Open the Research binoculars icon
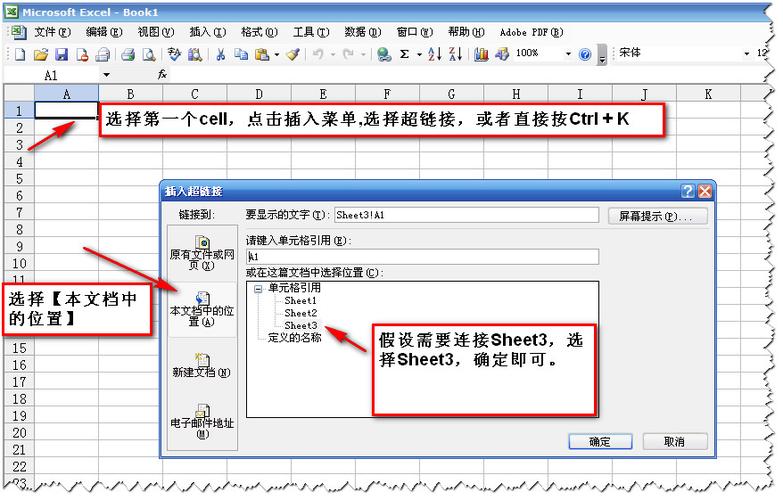This screenshot has height=500, width=783. (x=195, y=54)
